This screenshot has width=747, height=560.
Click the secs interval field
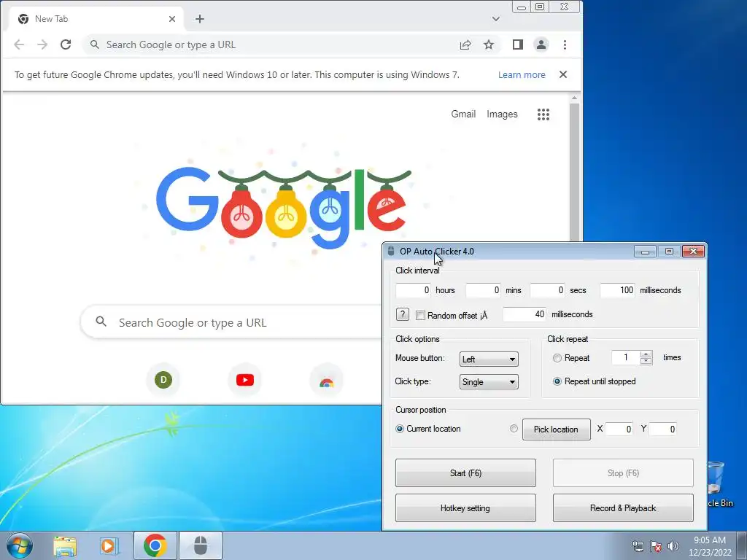coord(547,290)
